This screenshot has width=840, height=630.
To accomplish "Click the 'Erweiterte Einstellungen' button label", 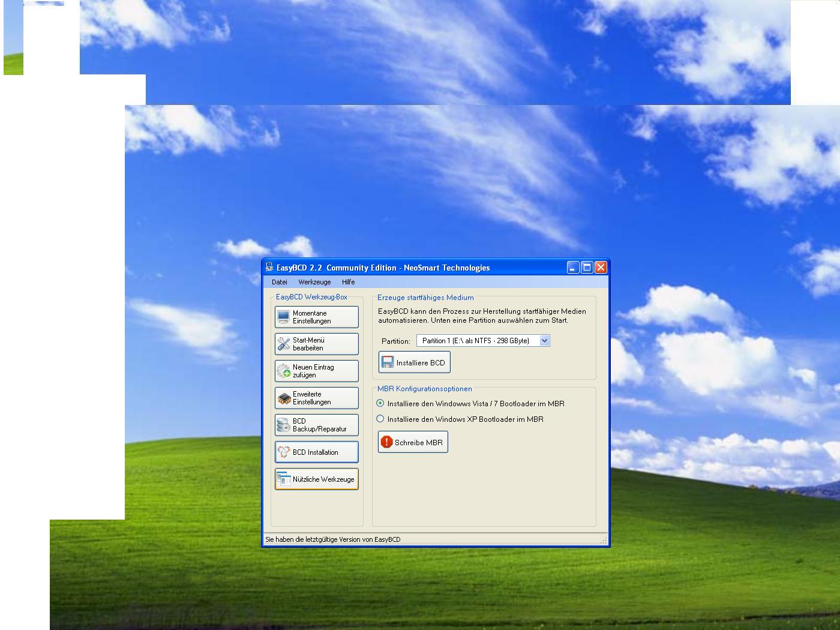I will tap(312, 398).
